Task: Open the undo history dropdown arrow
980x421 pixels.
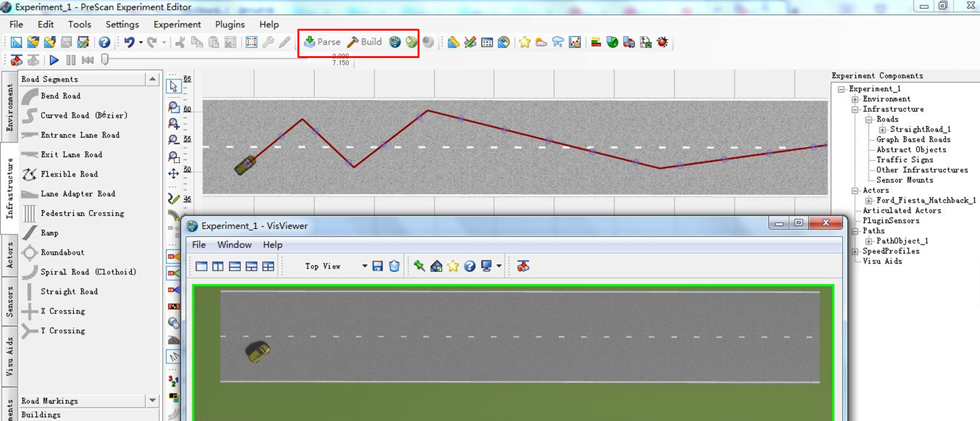Action: 141,43
